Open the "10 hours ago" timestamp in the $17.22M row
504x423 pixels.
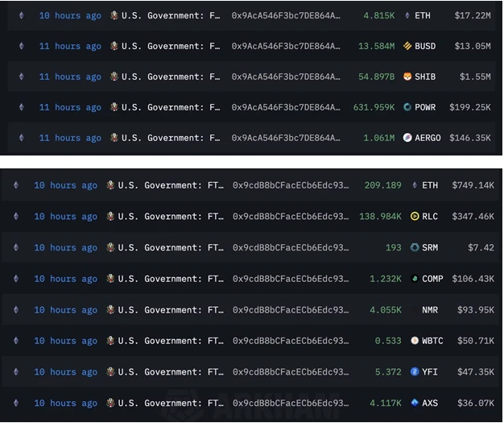coord(70,15)
